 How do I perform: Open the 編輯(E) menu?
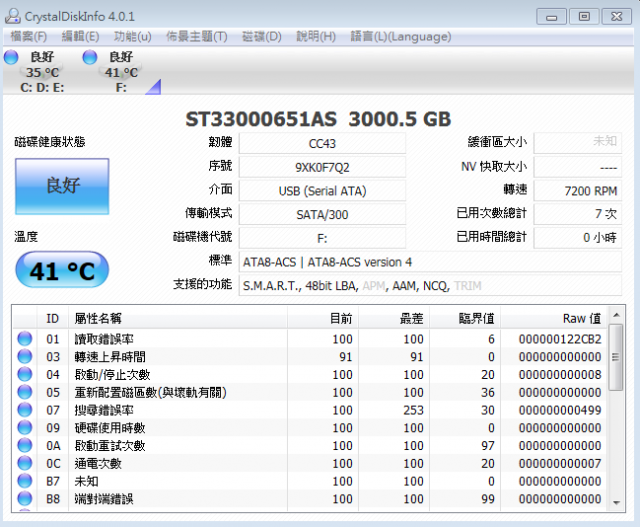click(x=80, y=37)
